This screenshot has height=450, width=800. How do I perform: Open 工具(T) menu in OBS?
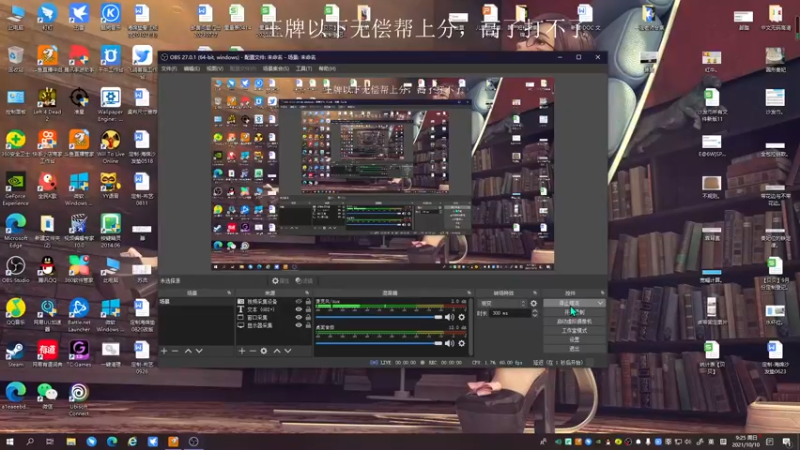(x=304, y=68)
